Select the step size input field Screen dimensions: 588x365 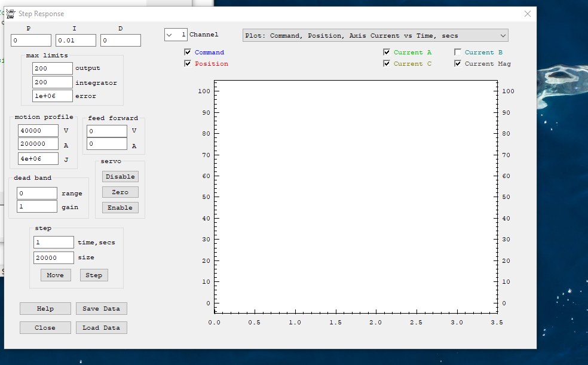54,258
